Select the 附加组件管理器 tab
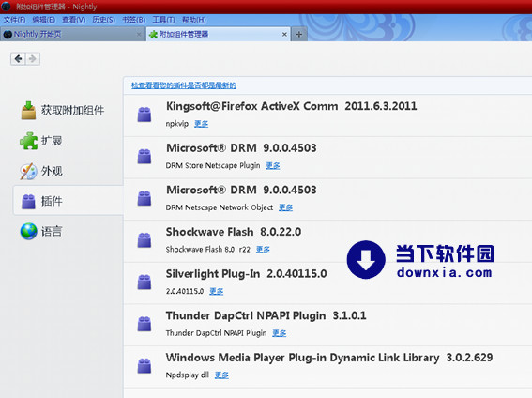Screen dimensions: 532x398 point(219,35)
